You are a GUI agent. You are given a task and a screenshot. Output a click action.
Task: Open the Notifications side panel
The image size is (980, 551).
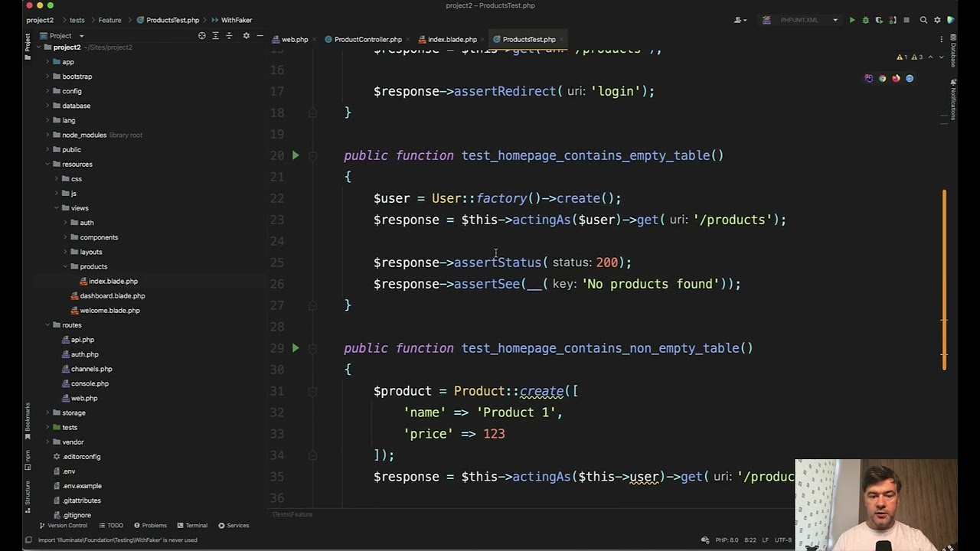(x=953, y=99)
